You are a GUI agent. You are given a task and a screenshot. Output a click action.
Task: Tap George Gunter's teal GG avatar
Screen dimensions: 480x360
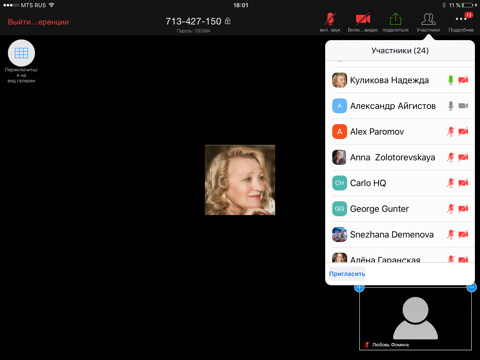339,209
